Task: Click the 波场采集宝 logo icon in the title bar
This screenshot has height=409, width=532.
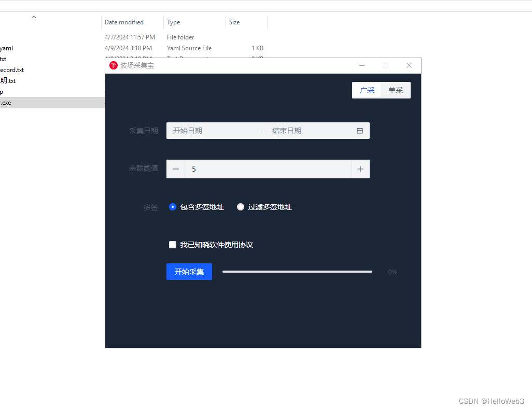Action: (114, 65)
